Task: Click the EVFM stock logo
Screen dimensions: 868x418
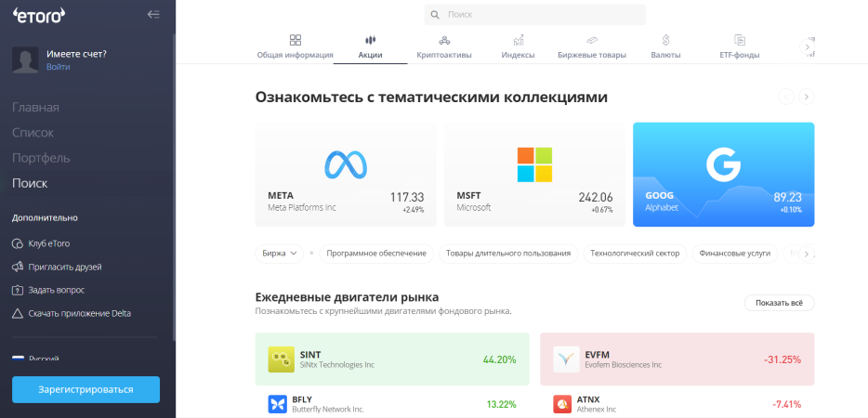Action: point(566,359)
